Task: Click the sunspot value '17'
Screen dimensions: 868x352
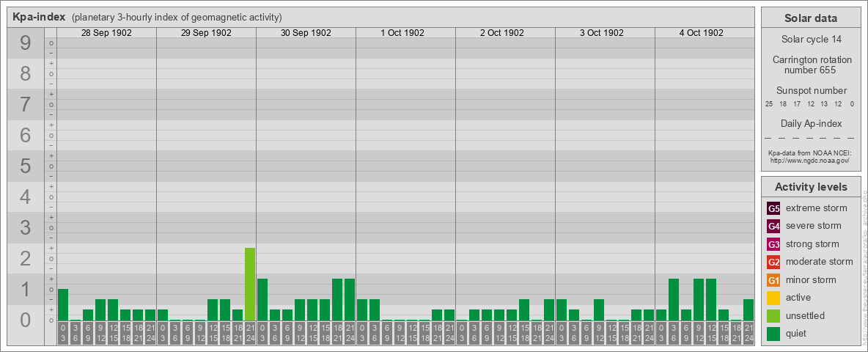Action: coord(797,104)
